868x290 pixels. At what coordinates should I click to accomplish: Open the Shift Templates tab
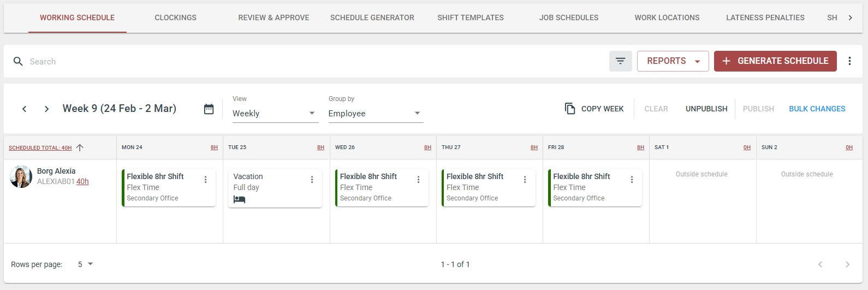pyautogui.click(x=470, y=17)
